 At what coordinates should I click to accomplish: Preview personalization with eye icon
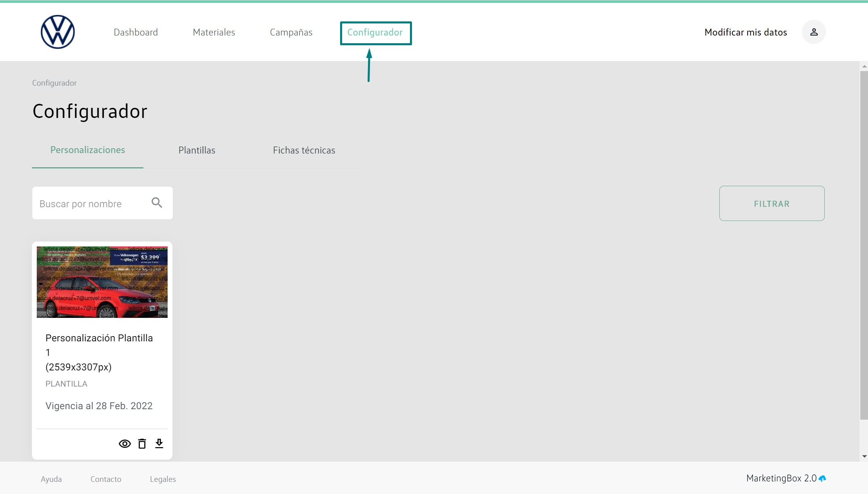125,444
